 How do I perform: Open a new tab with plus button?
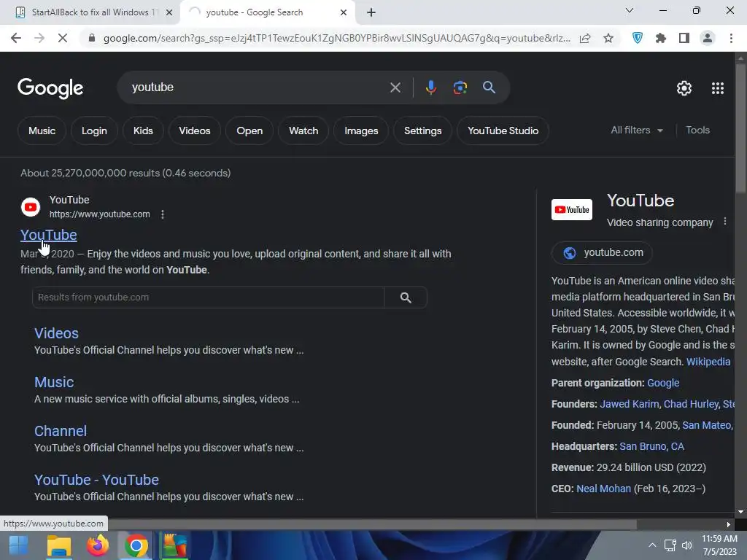click(371, 12)
